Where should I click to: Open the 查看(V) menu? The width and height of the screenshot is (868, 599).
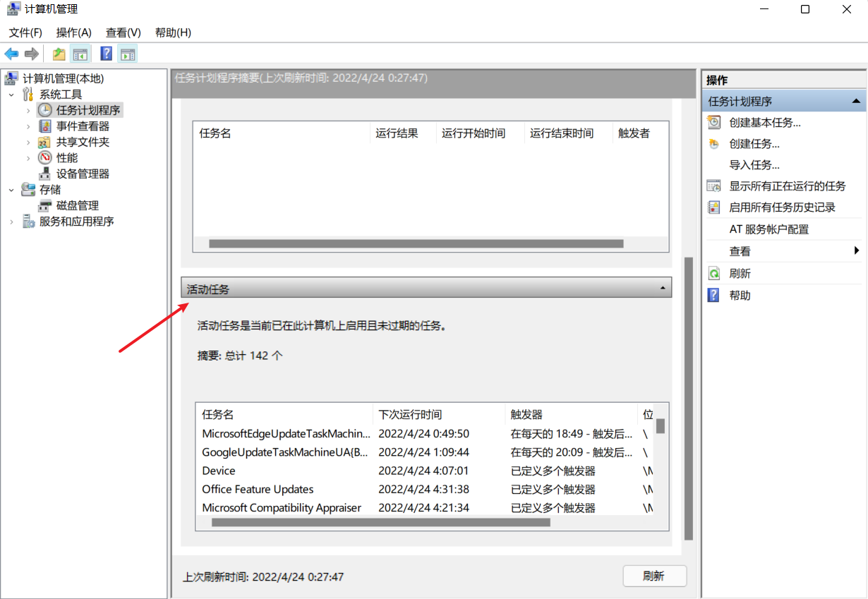pos(123,32)
